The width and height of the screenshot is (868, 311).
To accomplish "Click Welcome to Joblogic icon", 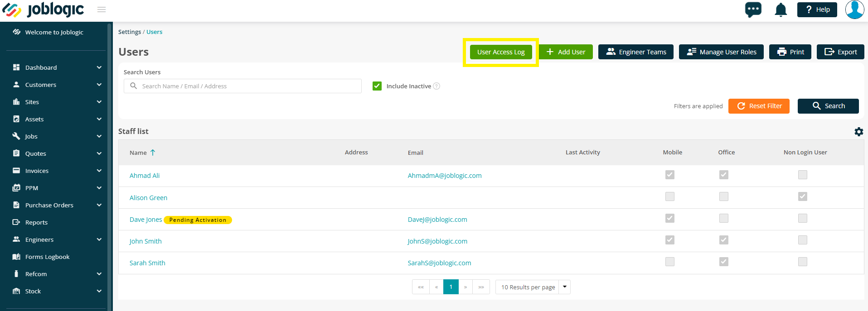I will tap(17, 32).
